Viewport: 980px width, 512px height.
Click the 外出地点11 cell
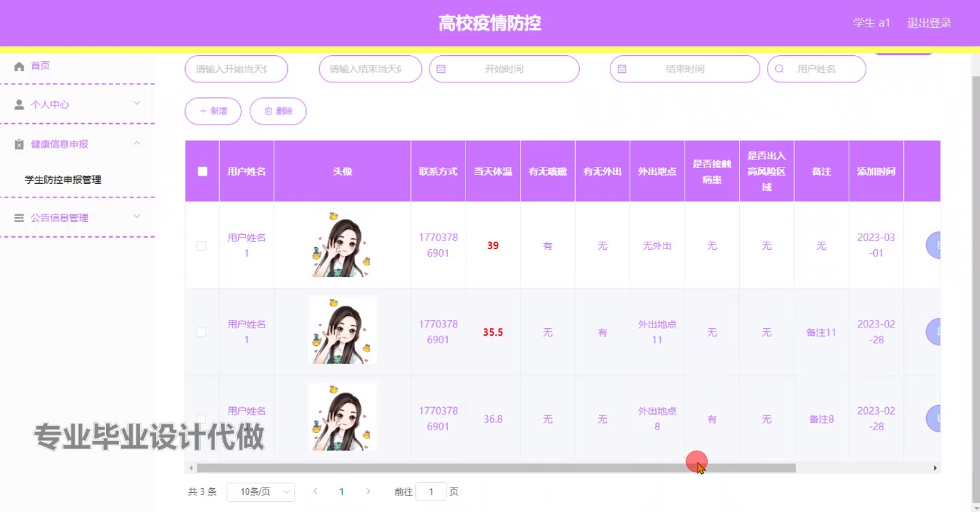click(x=657, y=332)
